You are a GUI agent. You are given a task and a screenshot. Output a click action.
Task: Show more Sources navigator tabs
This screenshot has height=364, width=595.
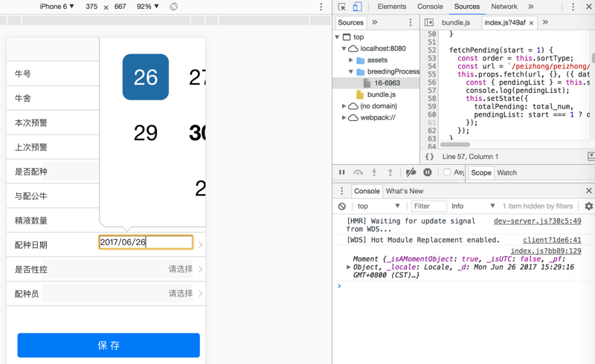[x=375, y=22]
